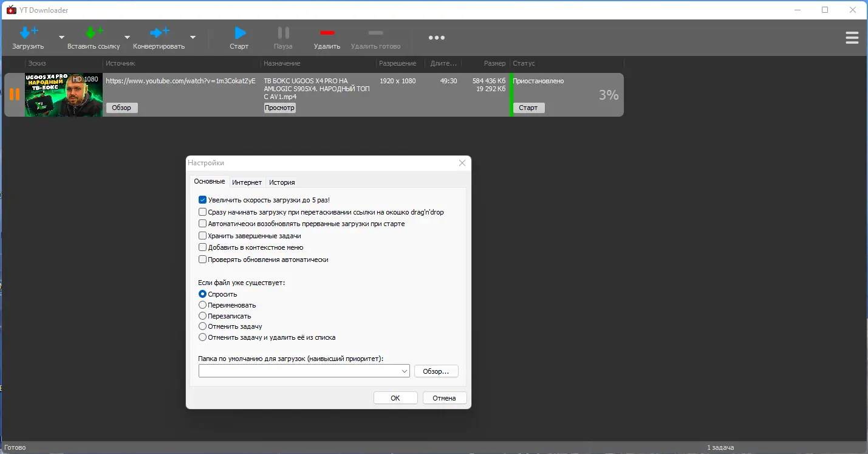This screenshot has width=868, height=454.
Task: Click the orange pause icon on the task row
Action: click(x=15, y=94)
